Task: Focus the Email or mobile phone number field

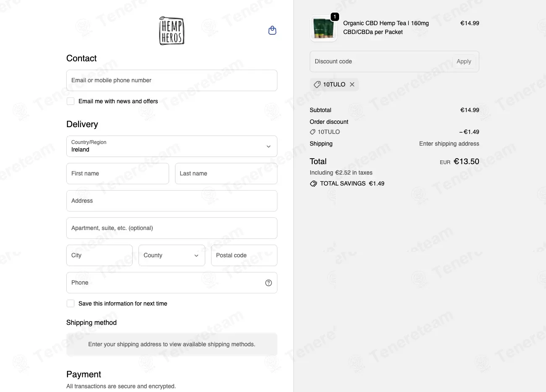Action: tap(172, 80)
